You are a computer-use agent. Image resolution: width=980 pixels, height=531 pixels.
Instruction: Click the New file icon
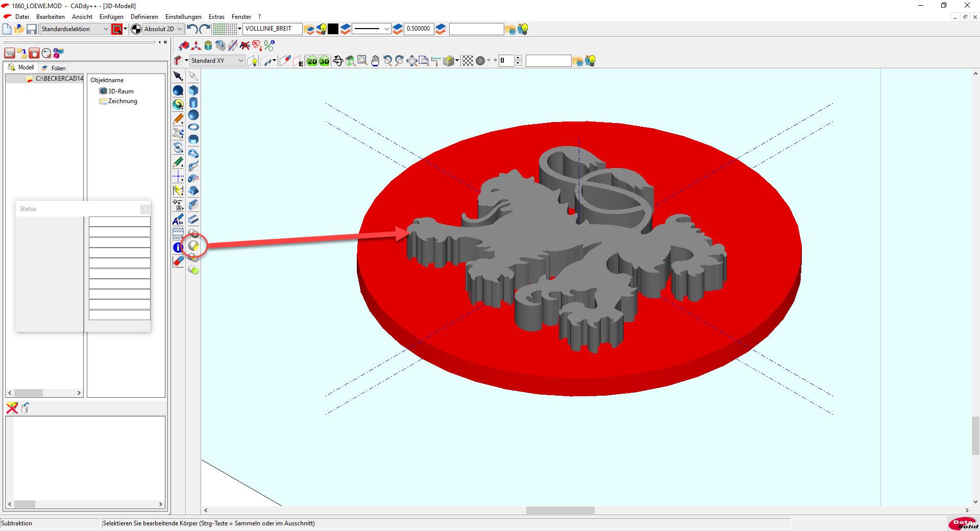click(x=7, y=29)
